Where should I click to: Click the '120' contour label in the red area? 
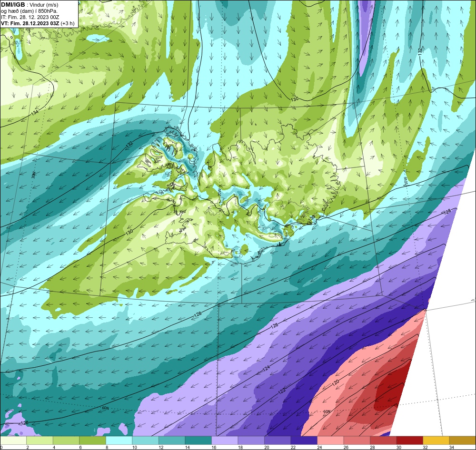[336, 383]
